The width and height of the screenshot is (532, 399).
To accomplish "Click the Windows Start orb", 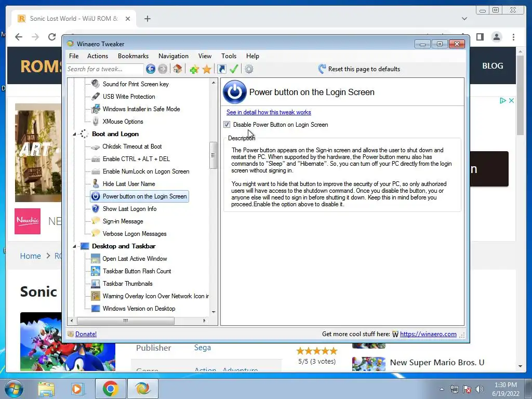I will pos(14,389).
